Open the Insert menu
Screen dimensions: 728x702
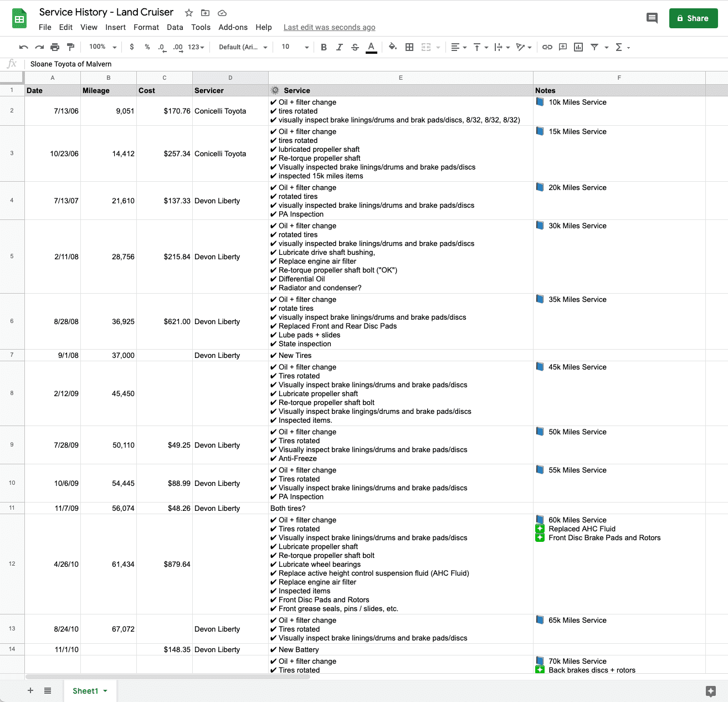click(x=115, y=27)
